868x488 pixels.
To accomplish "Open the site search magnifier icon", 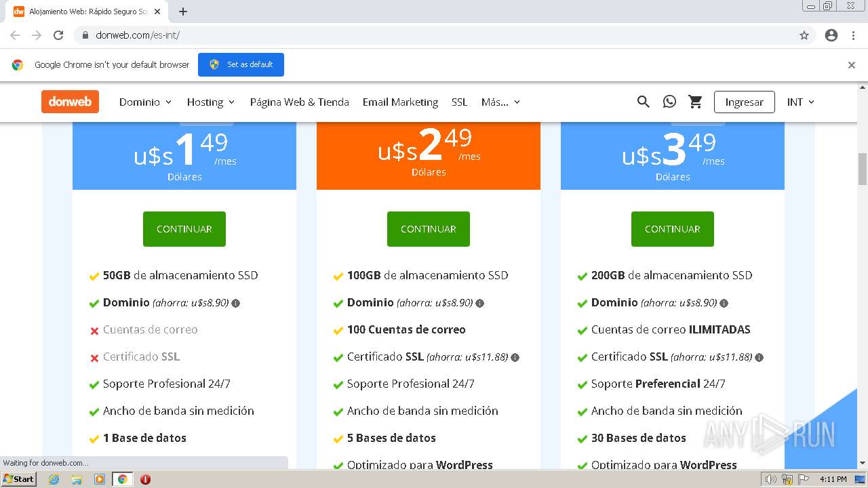I will pyautogui.click(x=644, y=102).
